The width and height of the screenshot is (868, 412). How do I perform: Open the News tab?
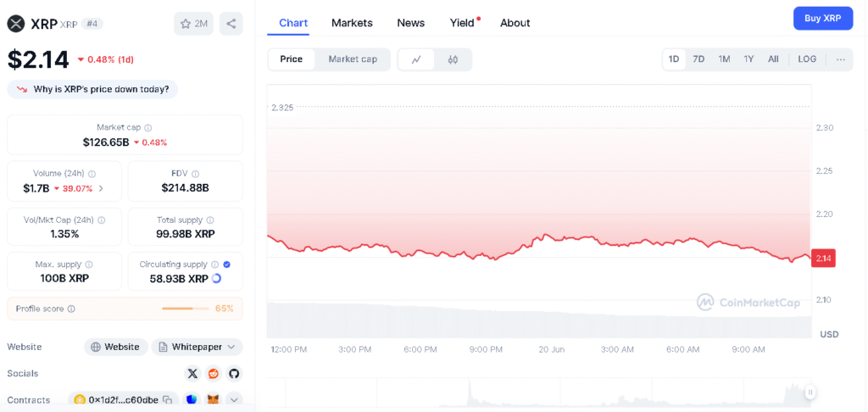pos(411,23)
